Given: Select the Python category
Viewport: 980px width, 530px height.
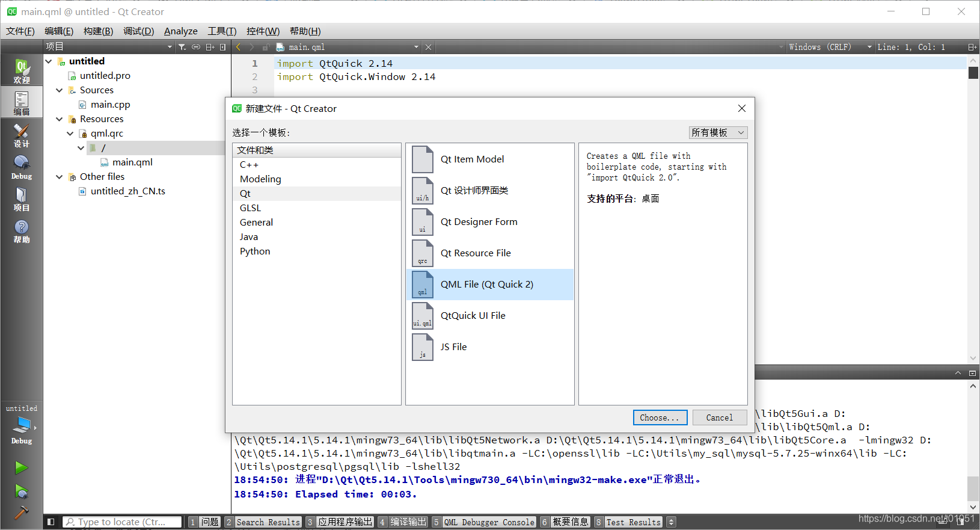Looking at the screenshot, I should (x=316, y=251).
